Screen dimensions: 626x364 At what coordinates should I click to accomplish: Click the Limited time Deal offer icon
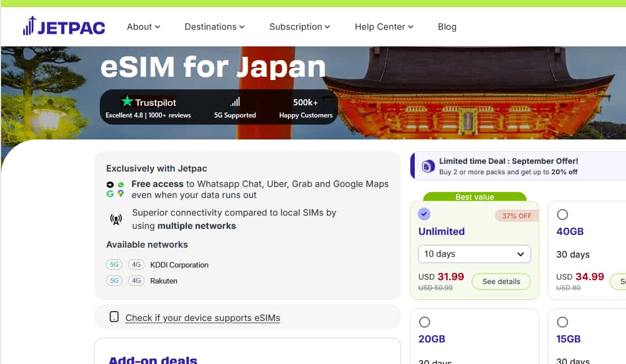[x=428, y=166]
